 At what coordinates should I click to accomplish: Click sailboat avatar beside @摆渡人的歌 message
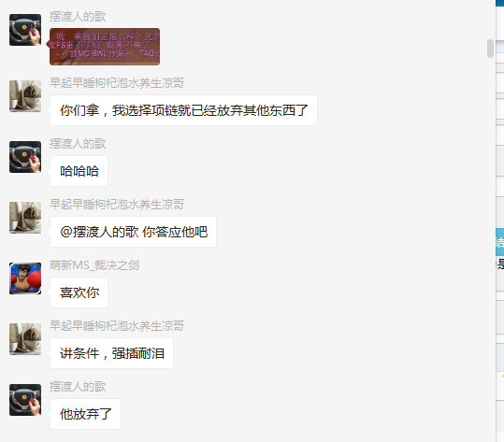pos(25,218)
